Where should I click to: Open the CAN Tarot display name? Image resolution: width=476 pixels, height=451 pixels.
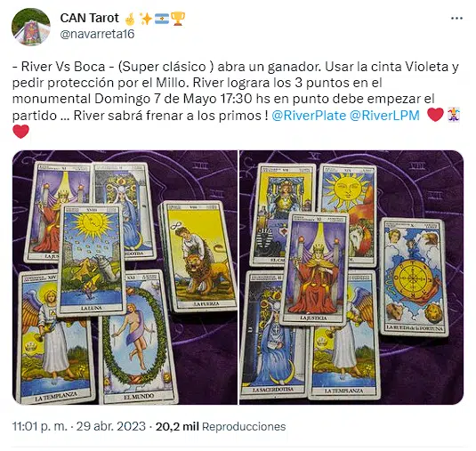coord(89,18)
